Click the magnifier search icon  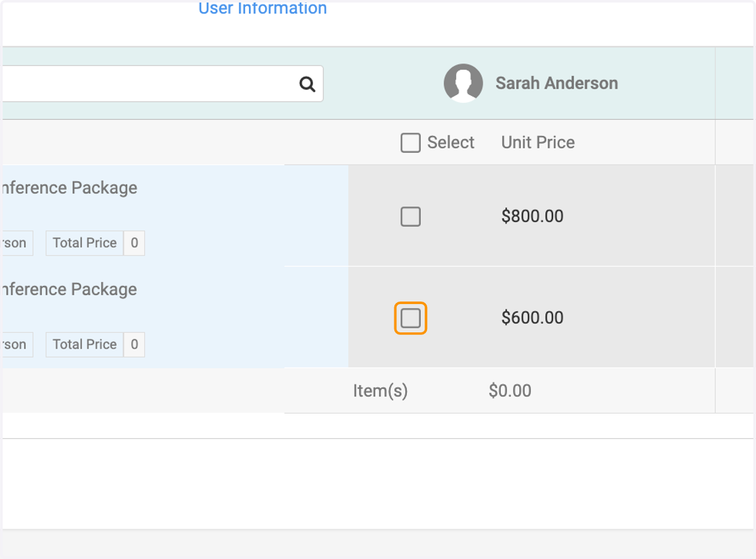(x=307, y=84)
